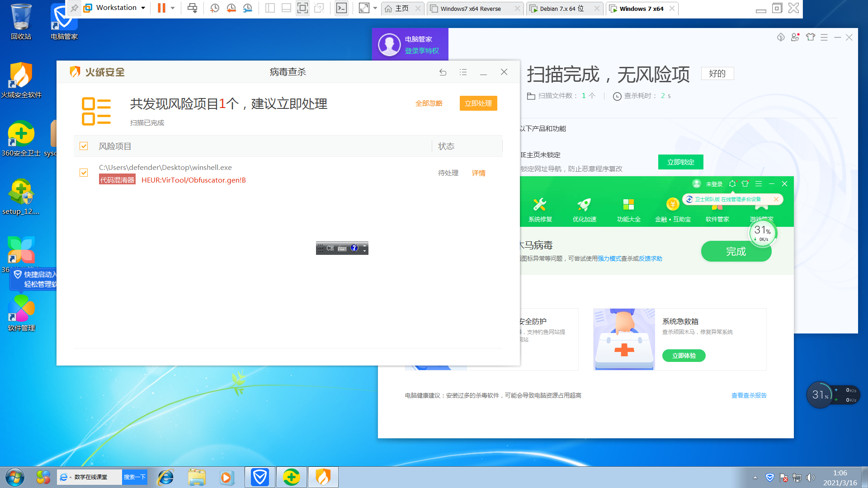Click the 反馈求助 link

[x=651, y=258]
